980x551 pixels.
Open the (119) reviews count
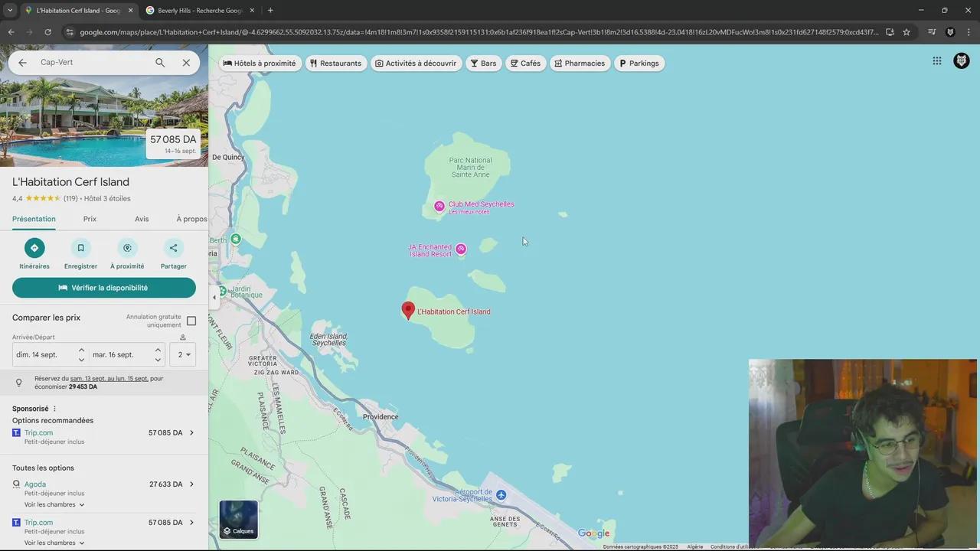pos(70,199)
